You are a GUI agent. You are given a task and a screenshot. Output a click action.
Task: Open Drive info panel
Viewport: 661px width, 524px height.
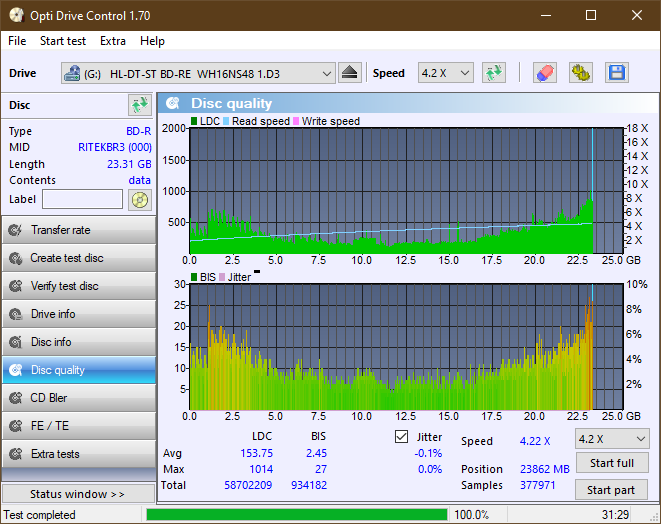[79, 314]
